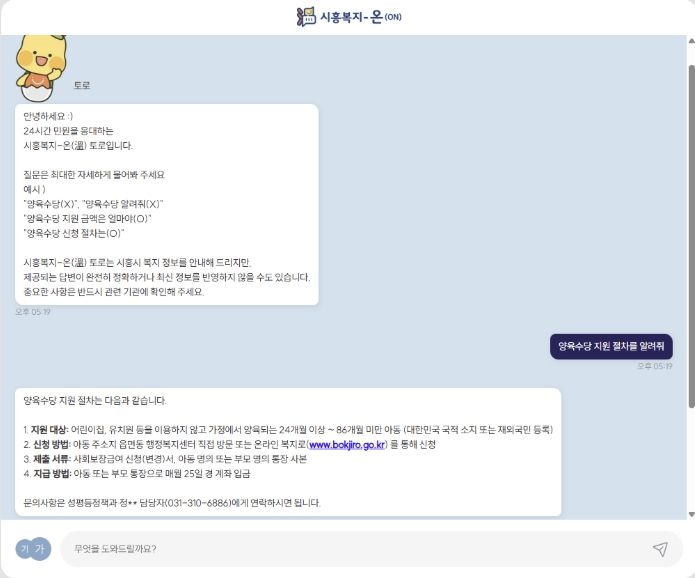Click the user message '양육수당 지원 절차를 알려줘'
The width and height of the screenshot is (695, 578).
[x=611, y=346]
